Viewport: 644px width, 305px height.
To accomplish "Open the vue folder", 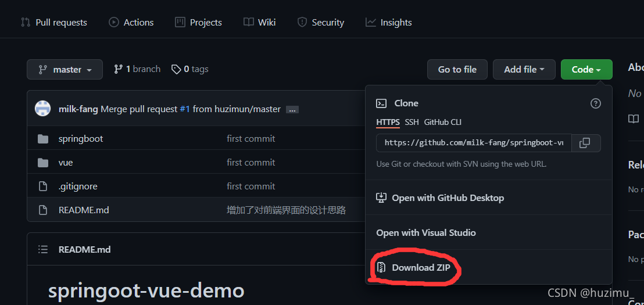I will tap(66, 163).
